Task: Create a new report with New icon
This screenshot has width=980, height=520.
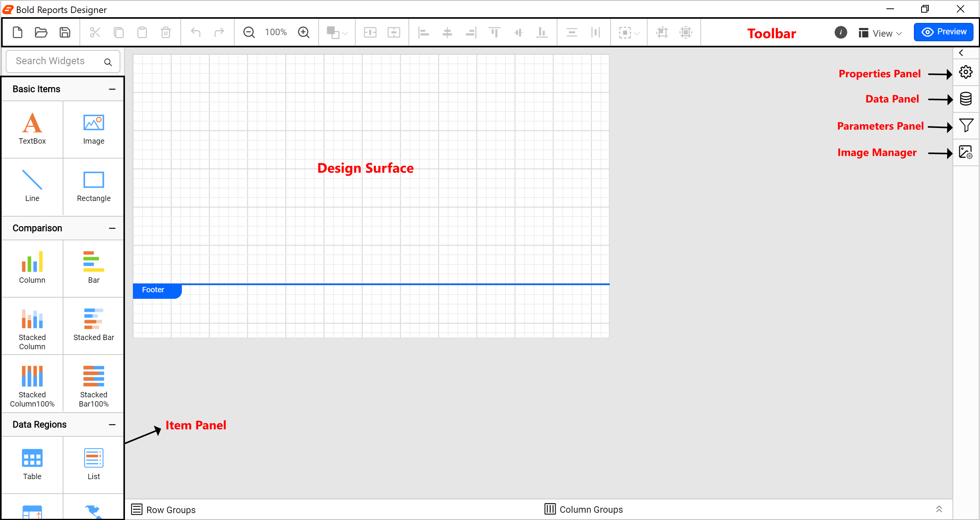Action: click(18, 32)
